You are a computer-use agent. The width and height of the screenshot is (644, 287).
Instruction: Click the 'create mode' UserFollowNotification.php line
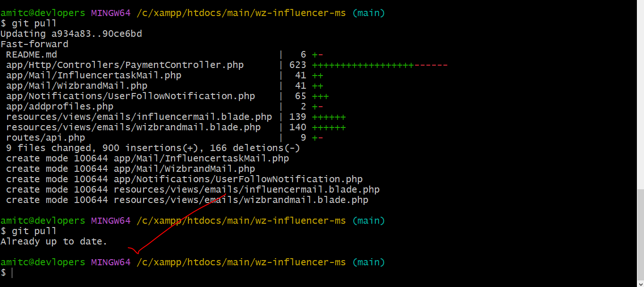point(184,179)
